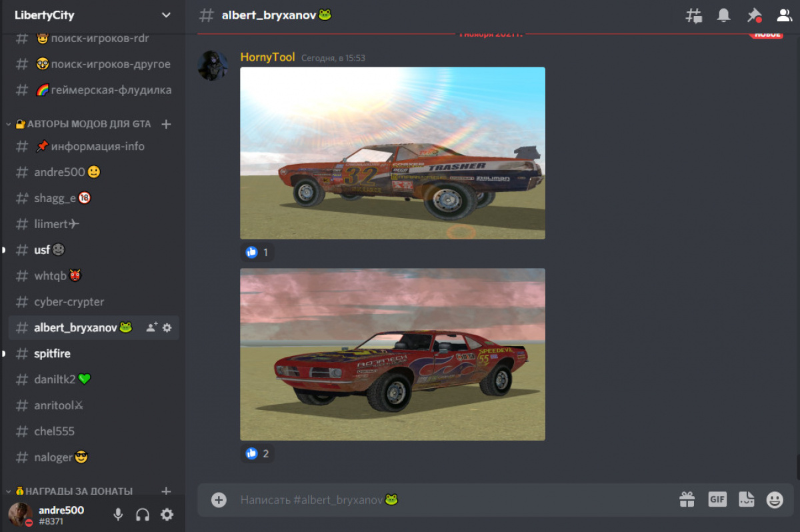Switch to naloger channel
Viewport: 800px width, 532px height.
point(93,457)
